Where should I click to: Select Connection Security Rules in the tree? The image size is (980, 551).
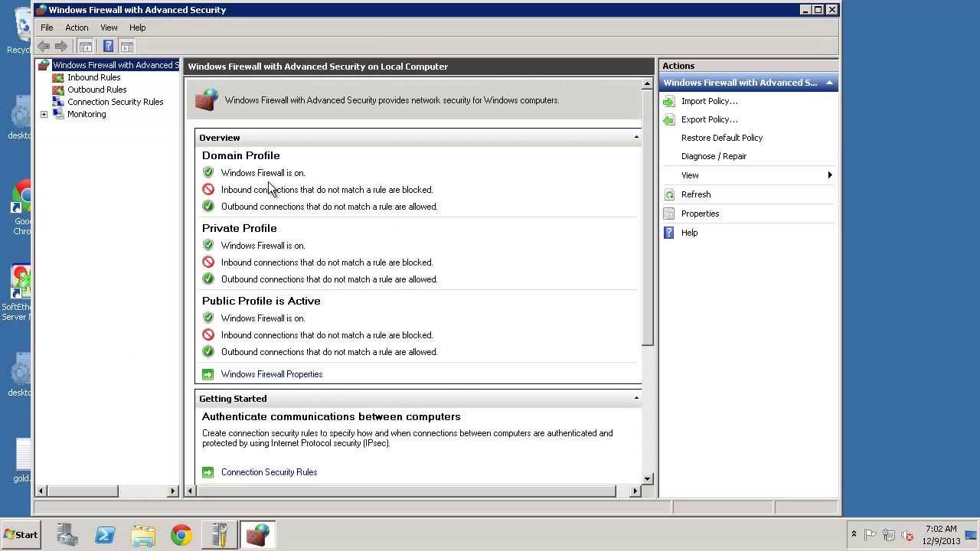[115, 102]
